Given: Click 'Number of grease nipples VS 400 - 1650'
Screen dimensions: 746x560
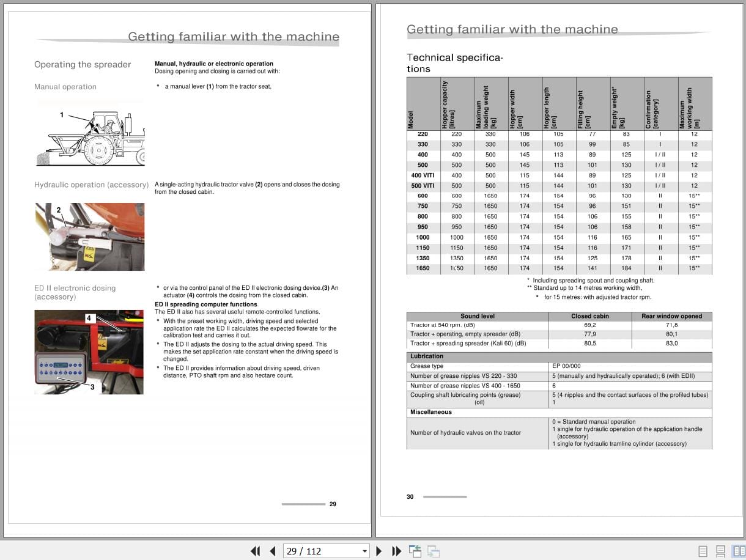Looking at the screenshot, I should pyautogui.click(x=465, y=386).
